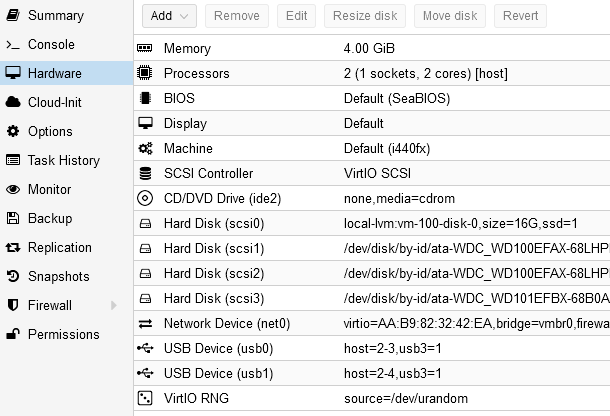The width and height of the screenshot is (610, 416).
Task: Click the Firewall shield icon
Action: 13,305
